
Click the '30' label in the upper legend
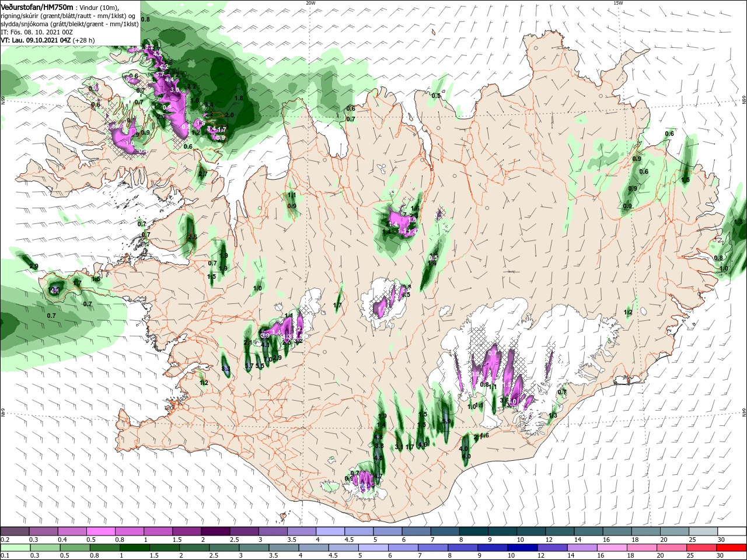721,540
